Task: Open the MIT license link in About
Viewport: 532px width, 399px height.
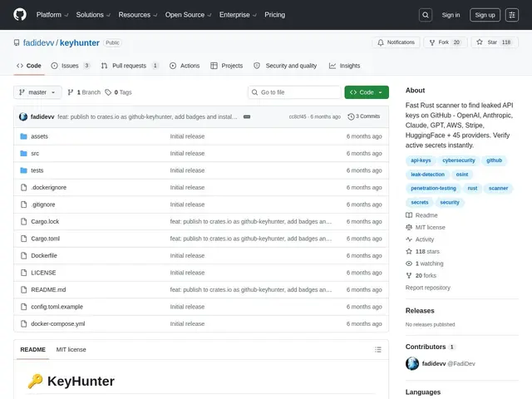Action: (x=426, y=227)
